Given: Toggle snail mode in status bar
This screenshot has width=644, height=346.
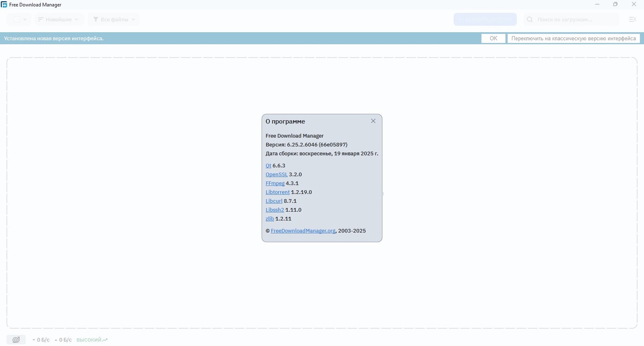Looking at the screenshot, I should pos(16,340).
